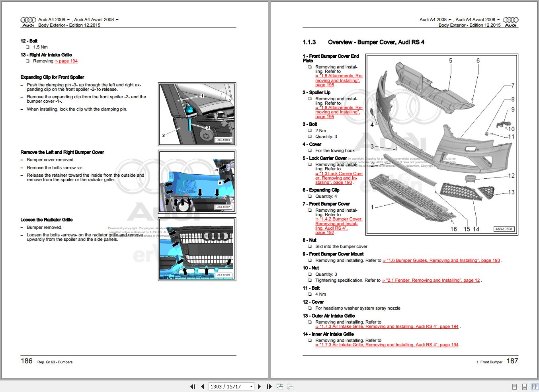539x392 pixels.
Task: Click the item '4 - Cover' for the towing hook
Action: [312, 144]
